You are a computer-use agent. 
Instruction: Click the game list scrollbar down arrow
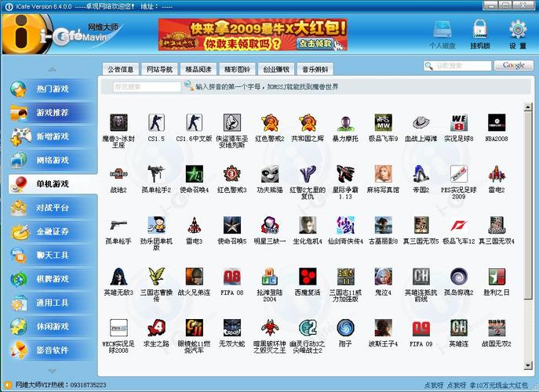click(x=528, y=365)
